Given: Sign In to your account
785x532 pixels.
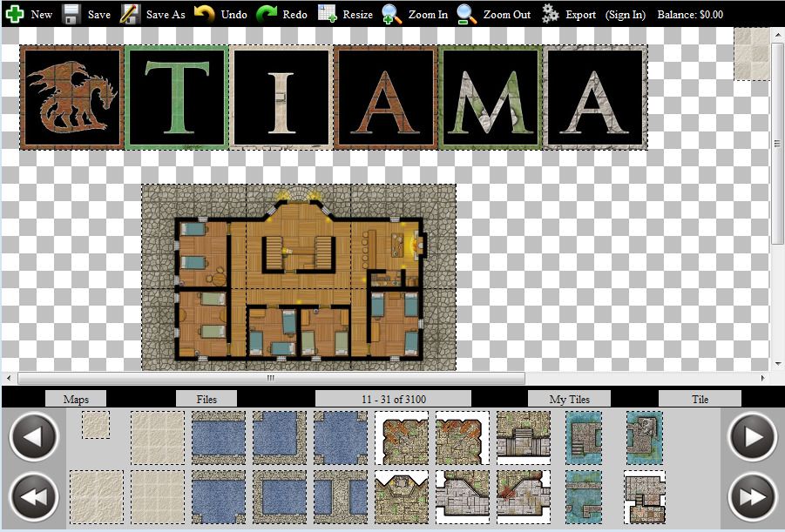Looking at the screenshot, I should pyautogui.click(x=625, y=14).
